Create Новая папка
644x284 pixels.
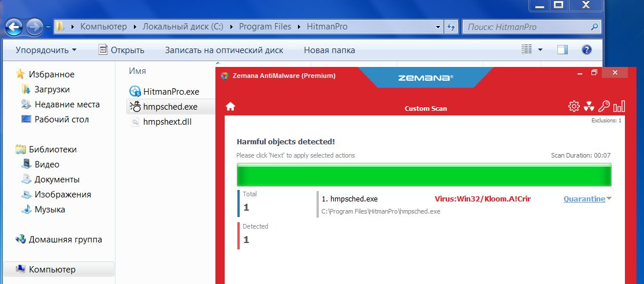tap(329, 50)
